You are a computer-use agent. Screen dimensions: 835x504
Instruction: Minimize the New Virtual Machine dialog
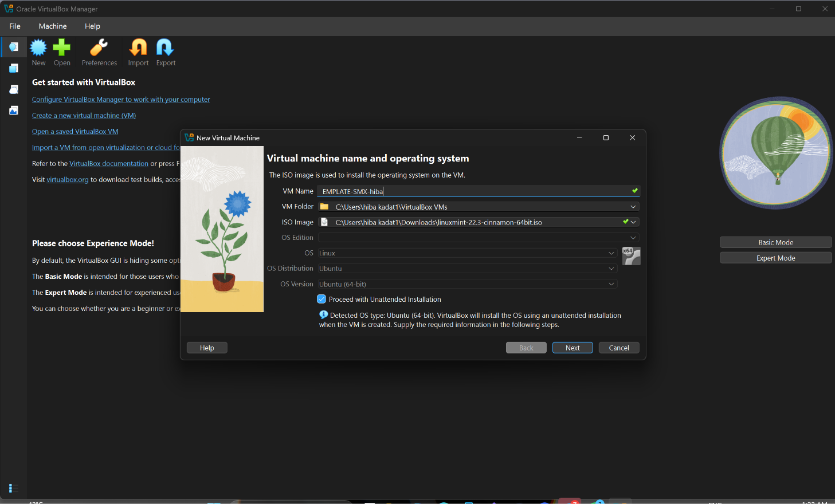[x=579, y=137]
